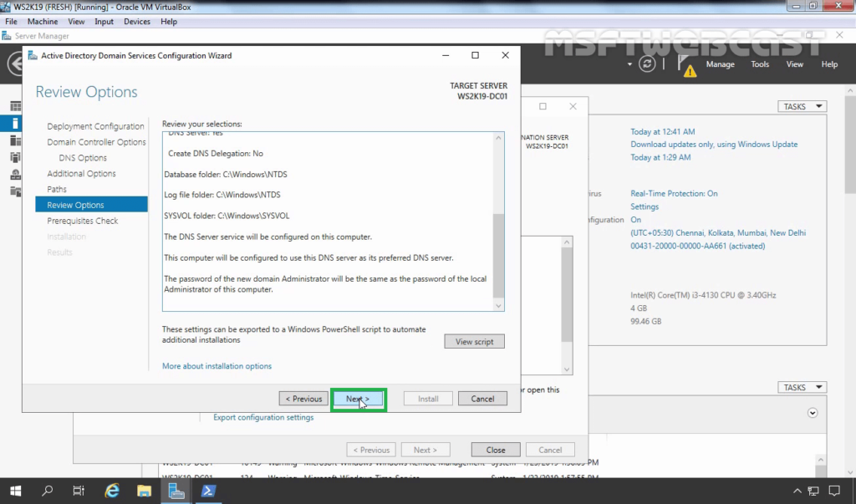Launch Internet Explorer from taskbar
Viewport: 856px width, 504px height.
point(112,491)
